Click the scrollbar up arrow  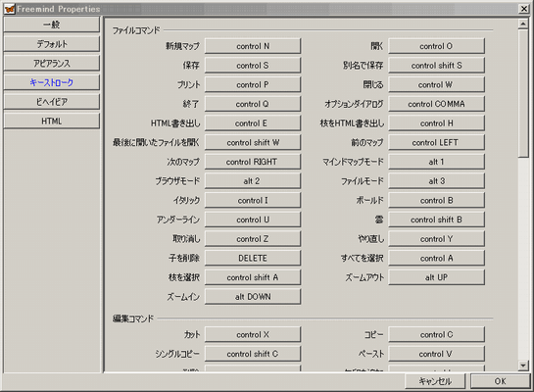coord(523,24)
